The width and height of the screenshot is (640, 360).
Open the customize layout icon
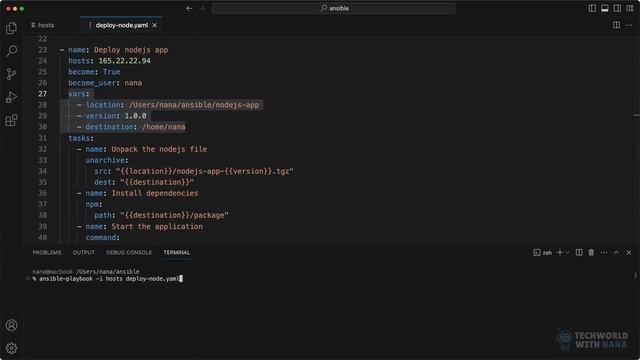(630, 8)
